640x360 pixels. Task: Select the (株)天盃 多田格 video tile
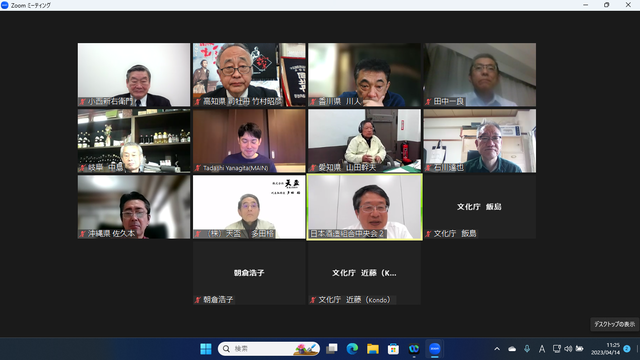pyautogui.click(x=249, y=207)
